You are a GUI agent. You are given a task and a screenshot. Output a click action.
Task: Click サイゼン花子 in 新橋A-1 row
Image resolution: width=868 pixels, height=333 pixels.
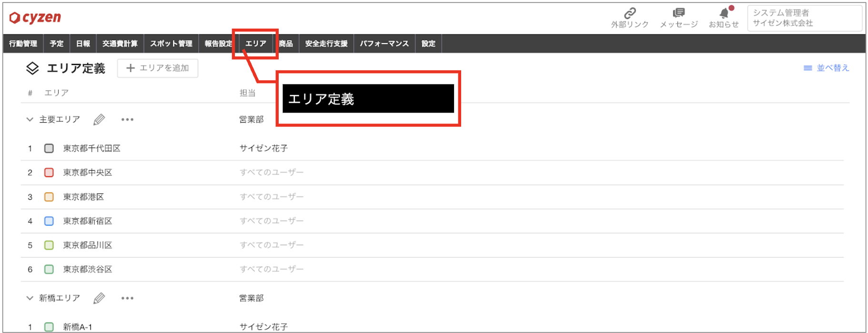tap(263, 327)
